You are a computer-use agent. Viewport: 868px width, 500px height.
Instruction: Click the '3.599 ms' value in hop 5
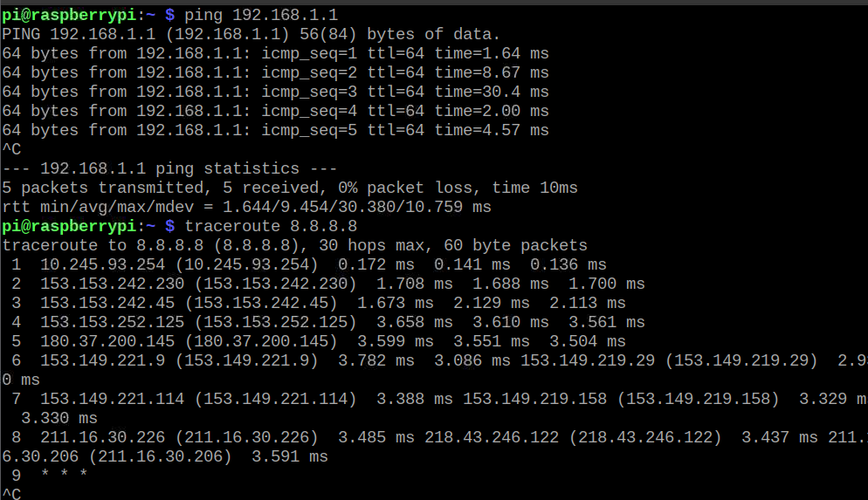(396, 341)
